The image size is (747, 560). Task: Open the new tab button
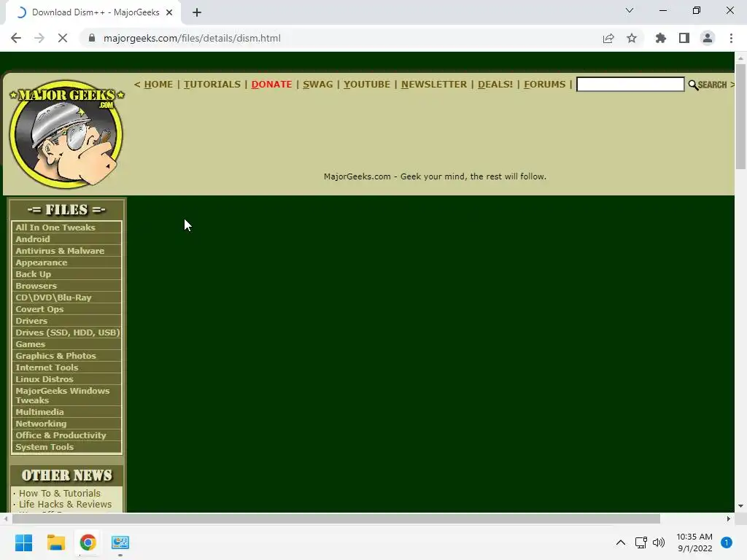click(x=197, y=13)
